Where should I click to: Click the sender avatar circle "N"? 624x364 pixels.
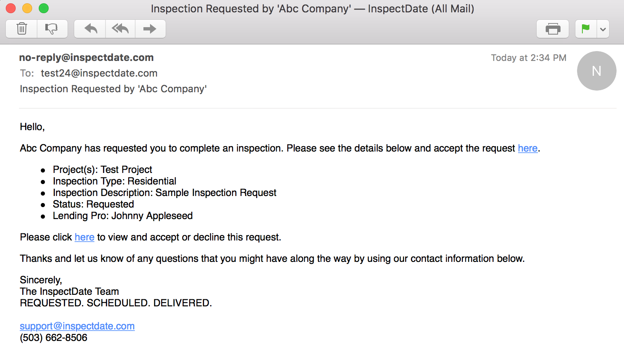pos(596,71)
